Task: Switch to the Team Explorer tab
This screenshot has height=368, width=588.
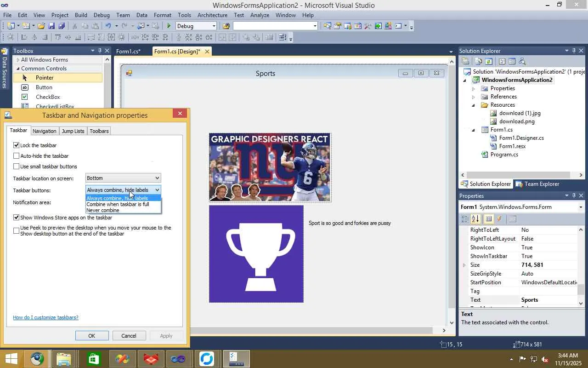Action: coord(537,184)
